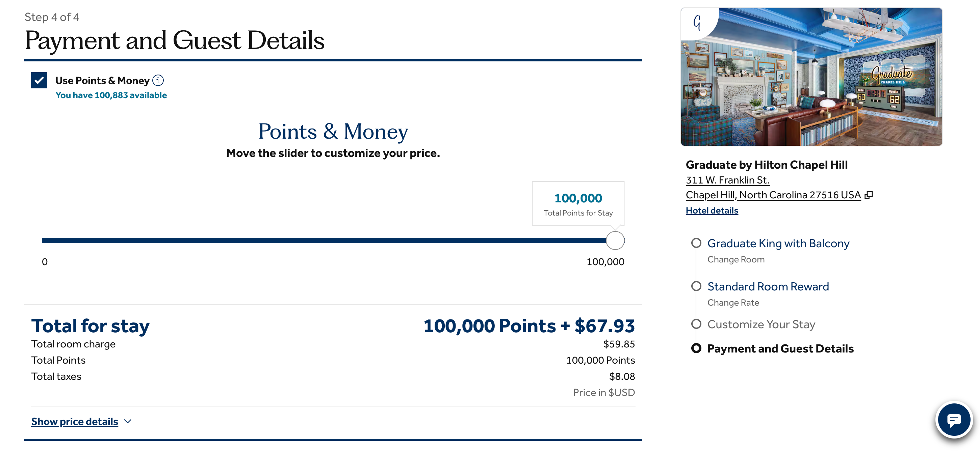This screenshot has width=980, height=452.
Task: Expand the Show price details section
Action: [75, 421]
